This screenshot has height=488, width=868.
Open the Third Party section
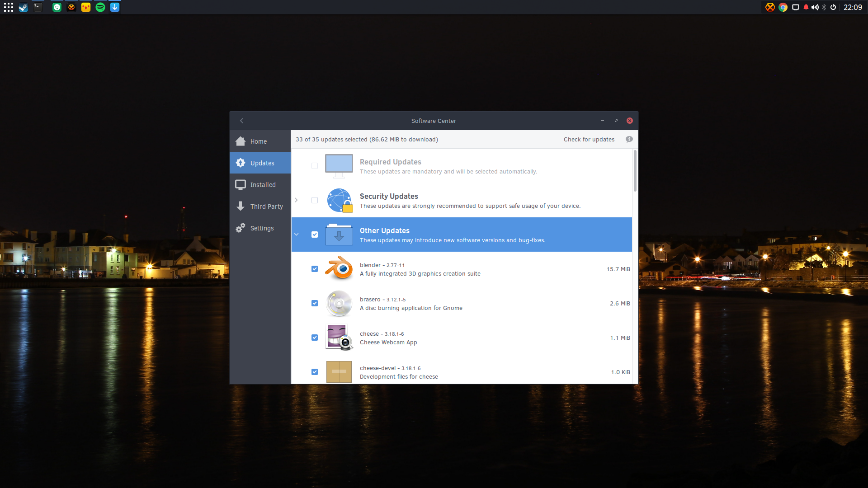point(260,206)
